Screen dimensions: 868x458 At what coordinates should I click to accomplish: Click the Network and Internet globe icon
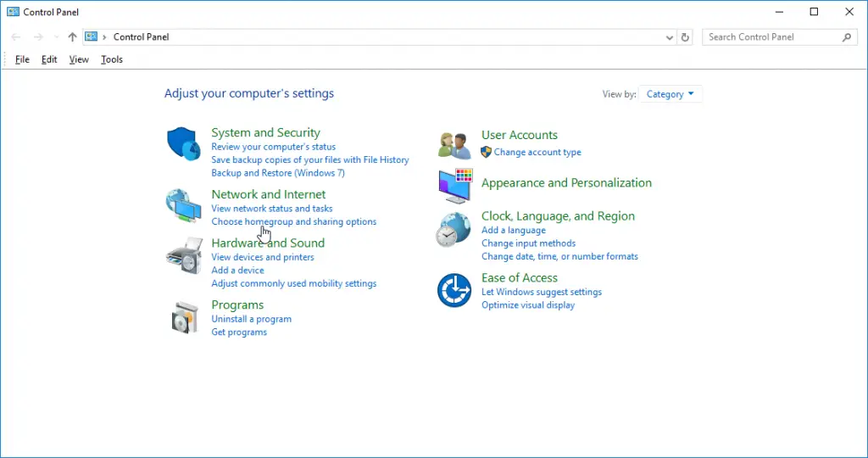183,205
